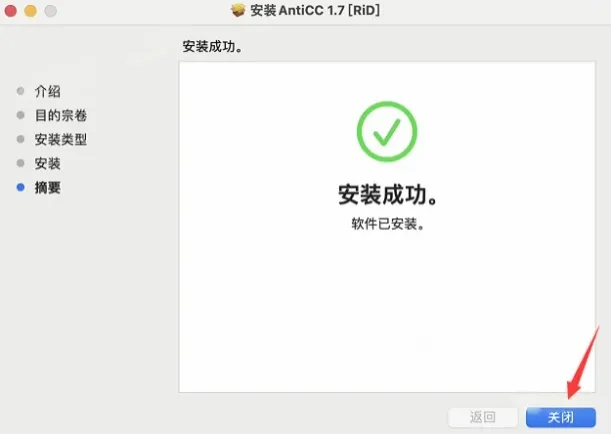Click the window title 安装 AntiCC 1.7 [RiD]

click(315, 11)
